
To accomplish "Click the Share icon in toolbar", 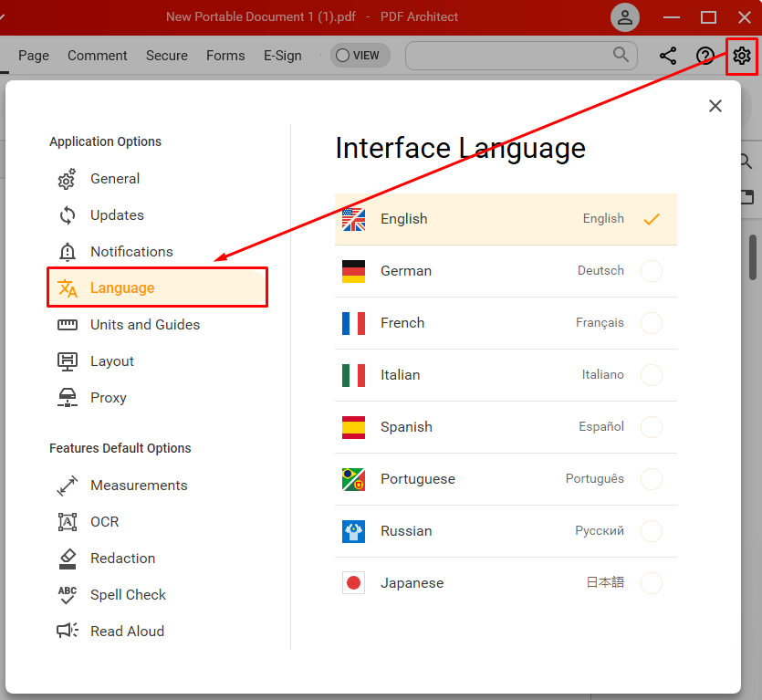I will click(668, 56).
